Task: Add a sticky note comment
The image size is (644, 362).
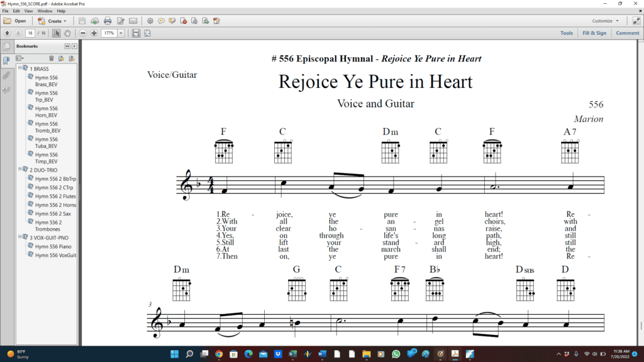Action: click(x=161, y=21)
